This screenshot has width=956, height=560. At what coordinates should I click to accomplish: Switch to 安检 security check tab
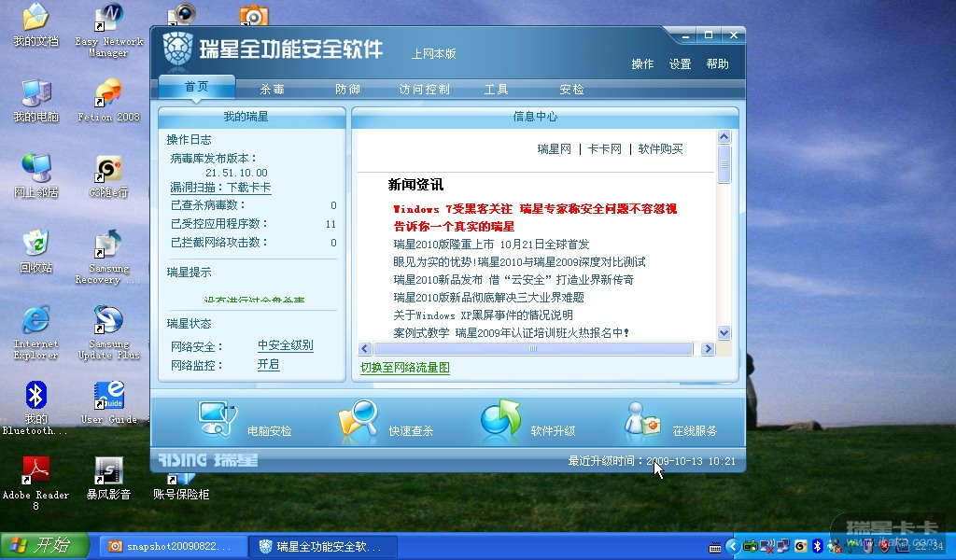[x=572, y=89]
